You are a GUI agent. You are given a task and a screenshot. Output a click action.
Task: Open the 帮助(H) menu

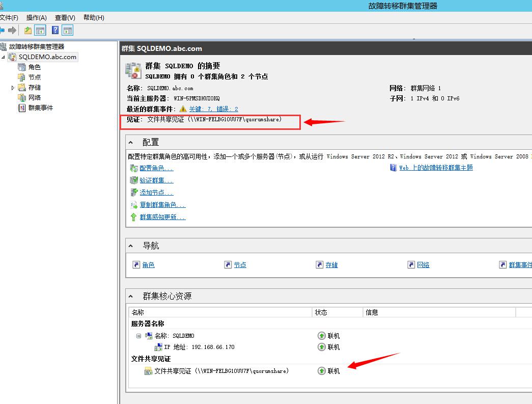[x=94, y=18]
